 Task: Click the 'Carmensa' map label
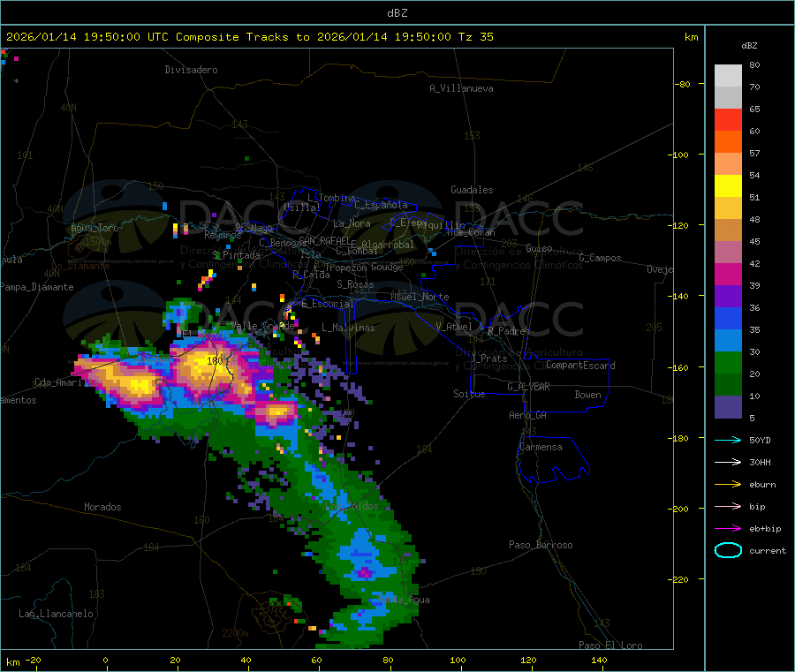tap(541, 448)
